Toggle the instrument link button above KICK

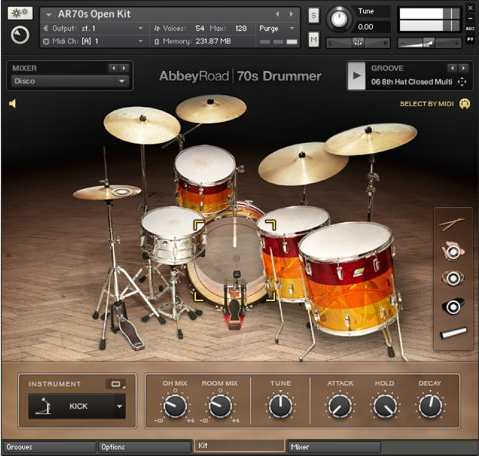pos(116,384)
